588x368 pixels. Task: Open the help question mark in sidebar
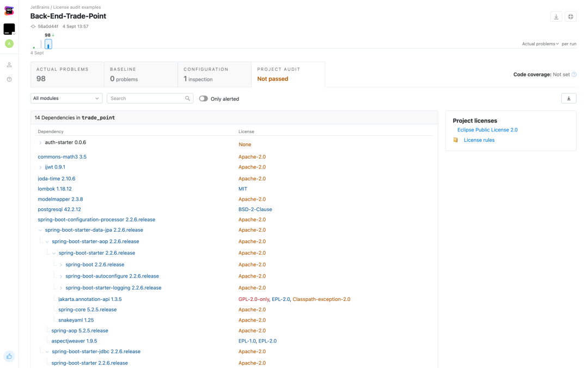9,79
